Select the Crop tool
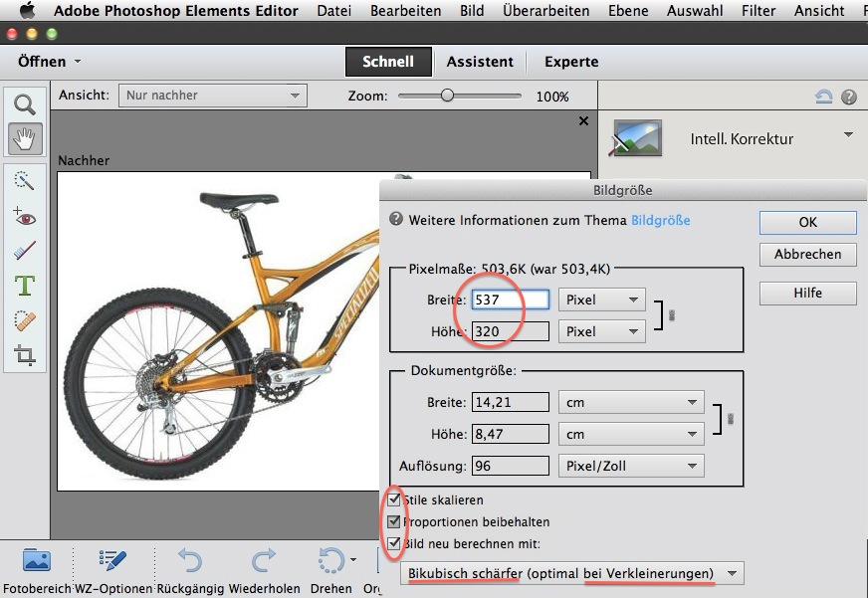This screenshot has height=598, width=868. (x=25, y=354)
